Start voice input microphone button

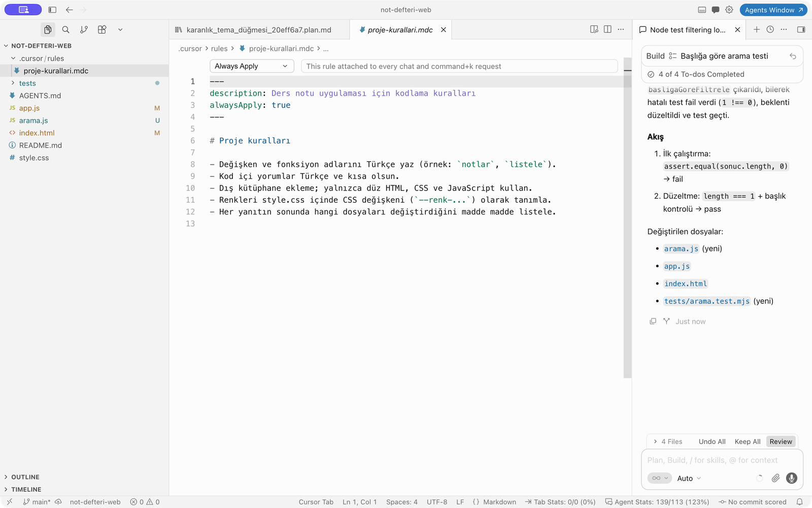click(792, 478)
